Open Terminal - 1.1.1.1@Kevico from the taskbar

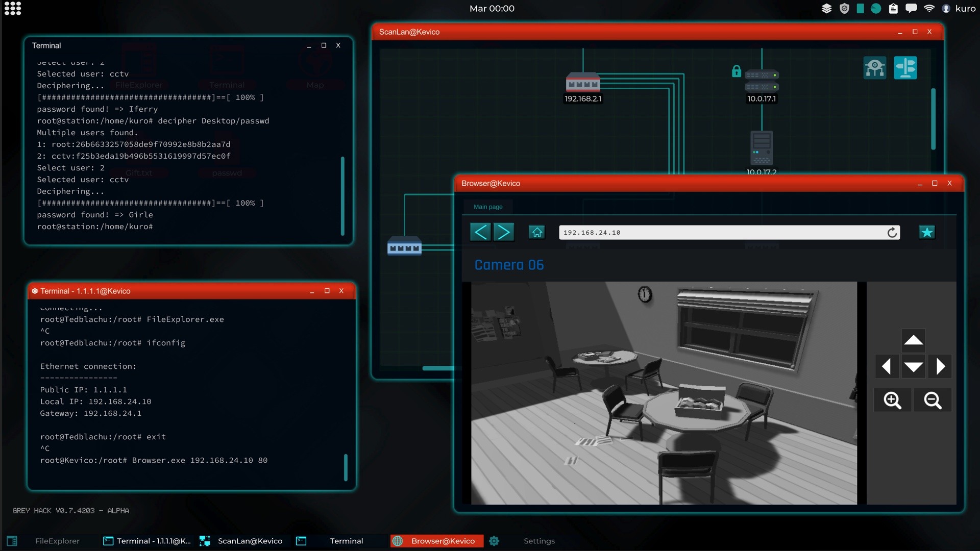click(147, 541)
